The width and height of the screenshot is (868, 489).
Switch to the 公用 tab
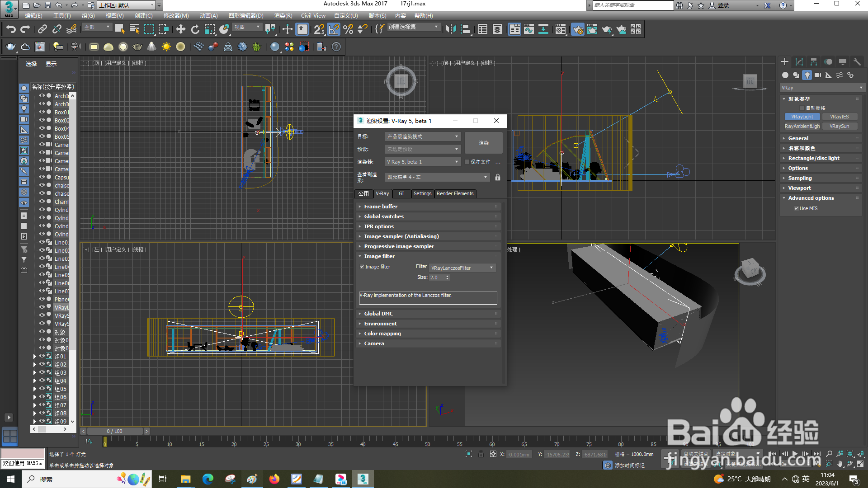coord(364,193)
